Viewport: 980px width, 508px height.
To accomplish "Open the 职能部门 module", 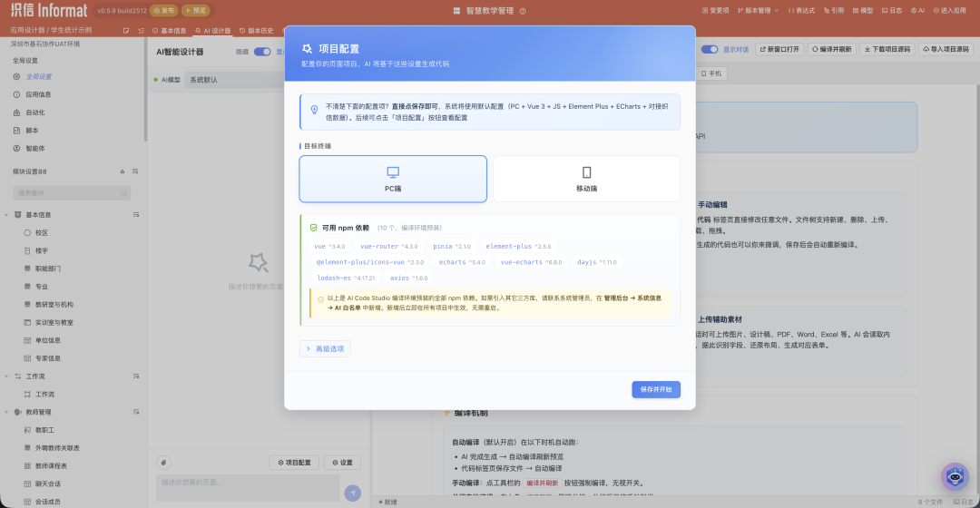I will pyautogui.click(x=47, y=269).
